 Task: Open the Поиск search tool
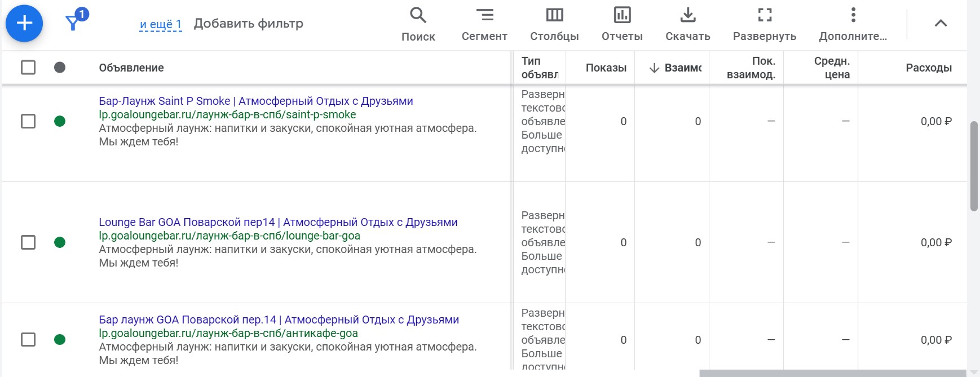tap(418, 24)
